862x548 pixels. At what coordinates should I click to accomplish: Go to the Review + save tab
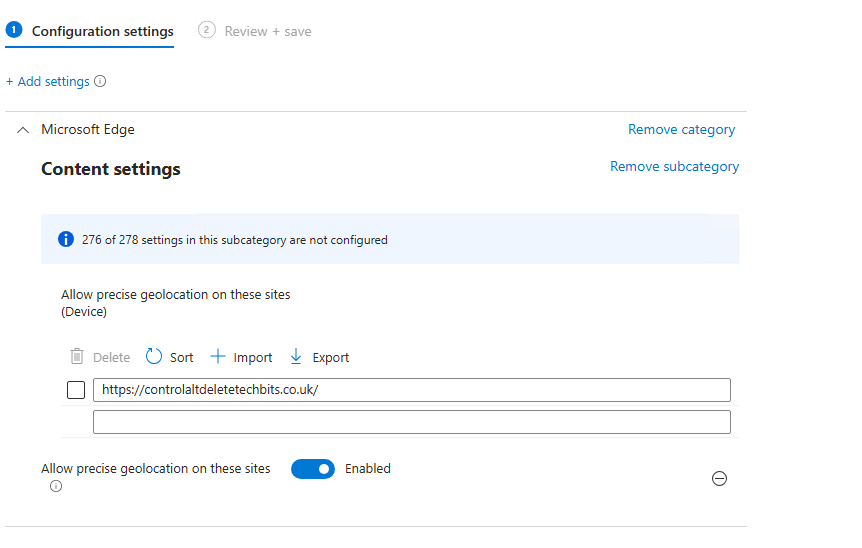pos(268,31)
